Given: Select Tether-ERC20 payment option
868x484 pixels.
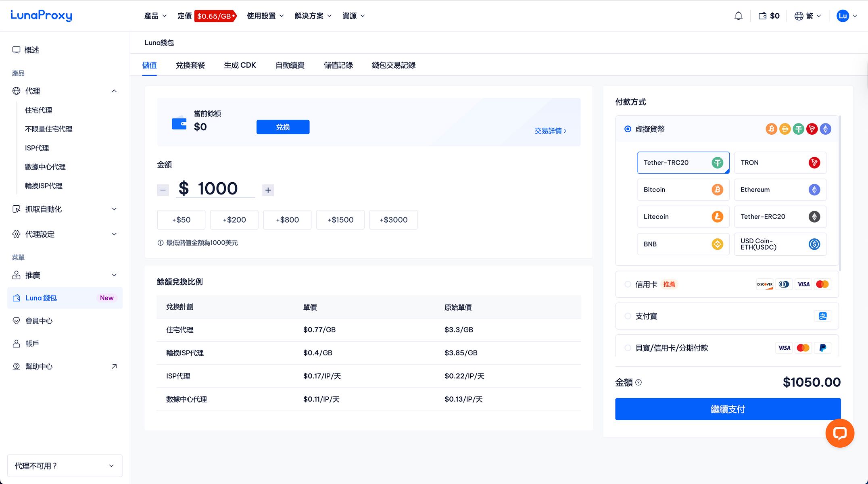Looking at the screenshot, I should coord(780,217).
